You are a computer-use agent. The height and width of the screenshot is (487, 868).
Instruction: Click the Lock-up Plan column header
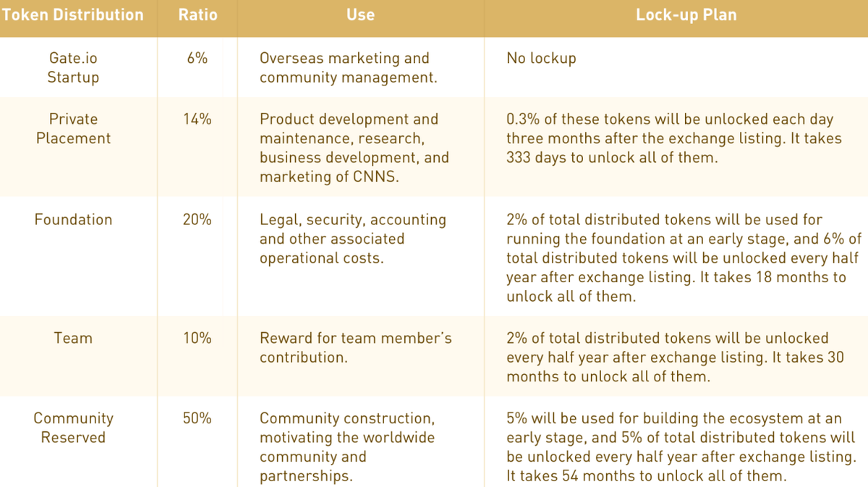(686, 15)
